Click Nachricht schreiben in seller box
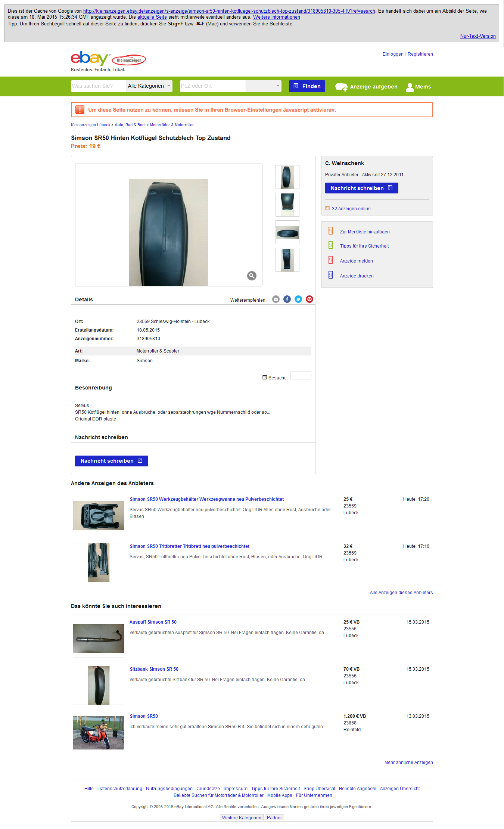This screenshot has width=504, height=829. pyautogui.click(x=362, y=188)
